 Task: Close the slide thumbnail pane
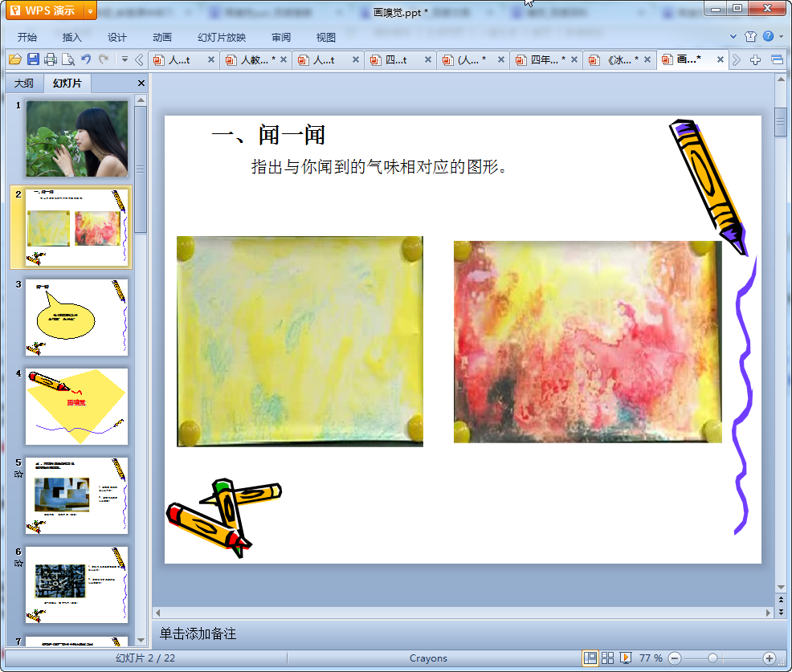[x=141, y=83]
